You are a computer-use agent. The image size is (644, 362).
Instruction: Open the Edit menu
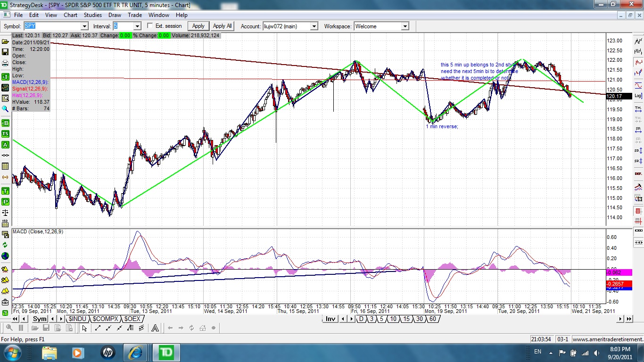point(34,15)
